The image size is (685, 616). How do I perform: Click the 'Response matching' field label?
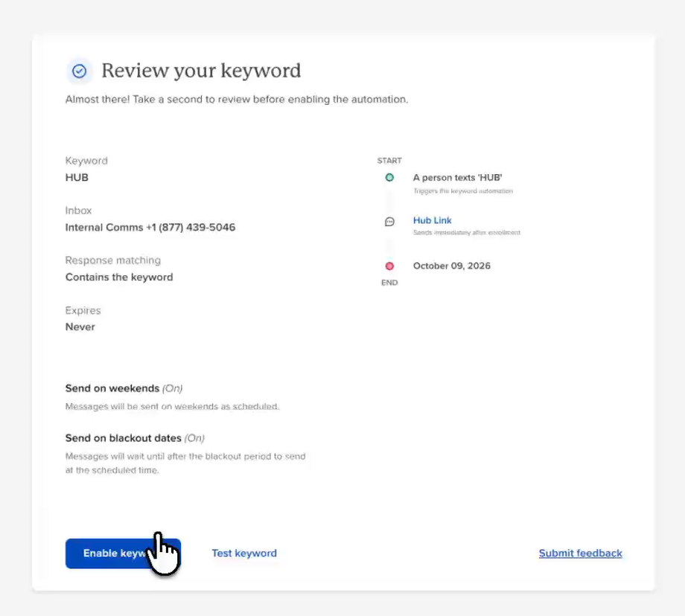(x=113, y=260)
